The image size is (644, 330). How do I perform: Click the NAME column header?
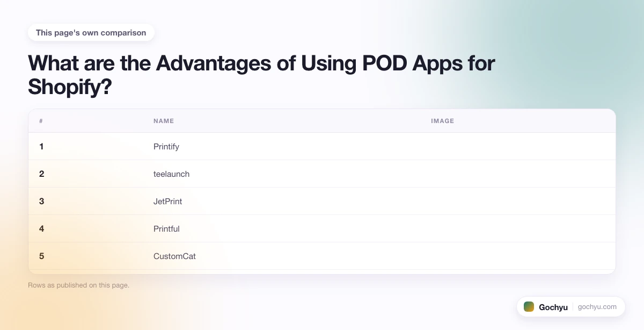pos(164,121)
